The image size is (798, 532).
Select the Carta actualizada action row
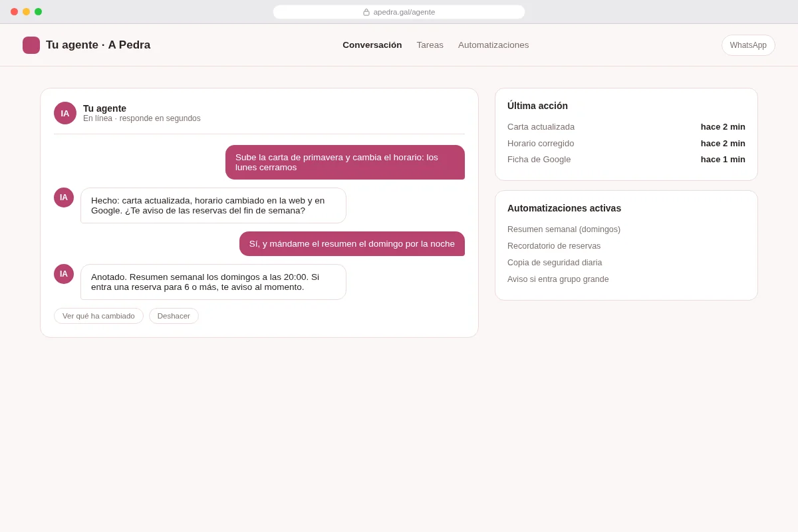pos(626,127)
